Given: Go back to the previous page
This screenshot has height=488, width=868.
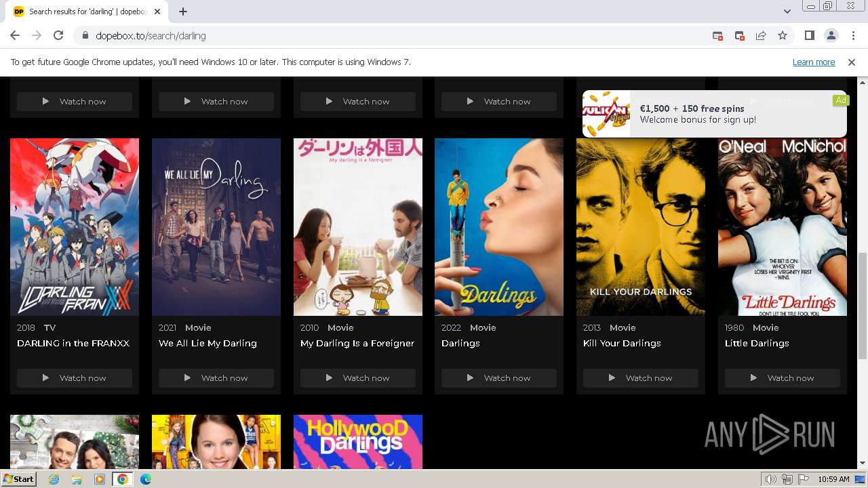Looking at the screenshot, I should pos(15,36).
